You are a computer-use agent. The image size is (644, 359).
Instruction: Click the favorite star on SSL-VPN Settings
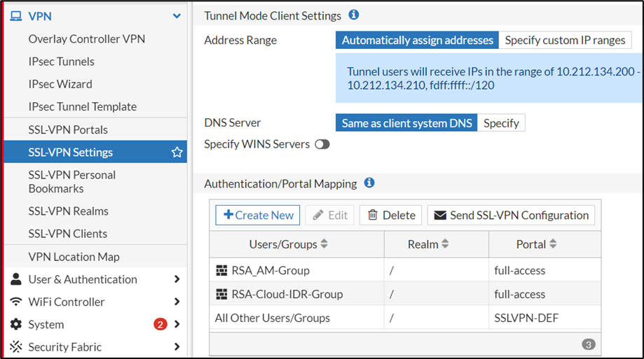177,152
